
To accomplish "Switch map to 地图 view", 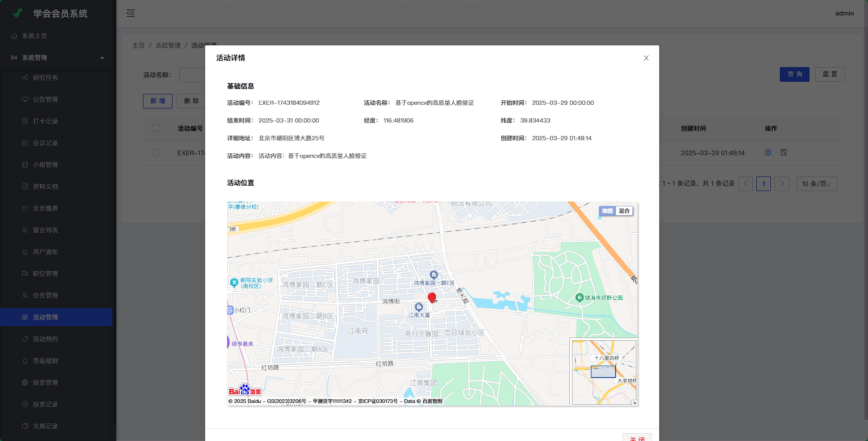I will click(607, 211).
